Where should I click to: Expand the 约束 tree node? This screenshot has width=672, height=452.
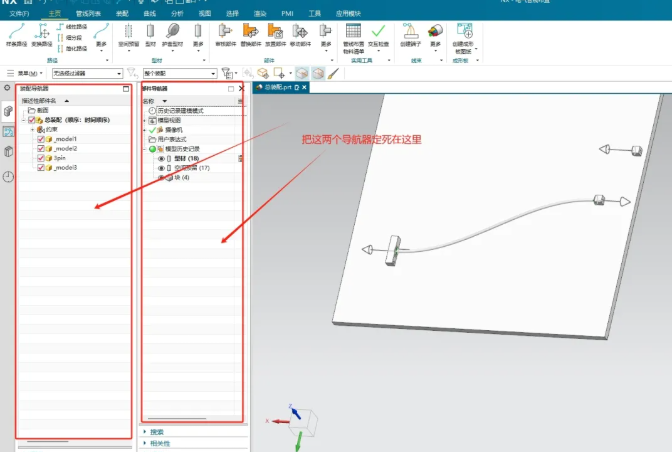tap(32, 129)
